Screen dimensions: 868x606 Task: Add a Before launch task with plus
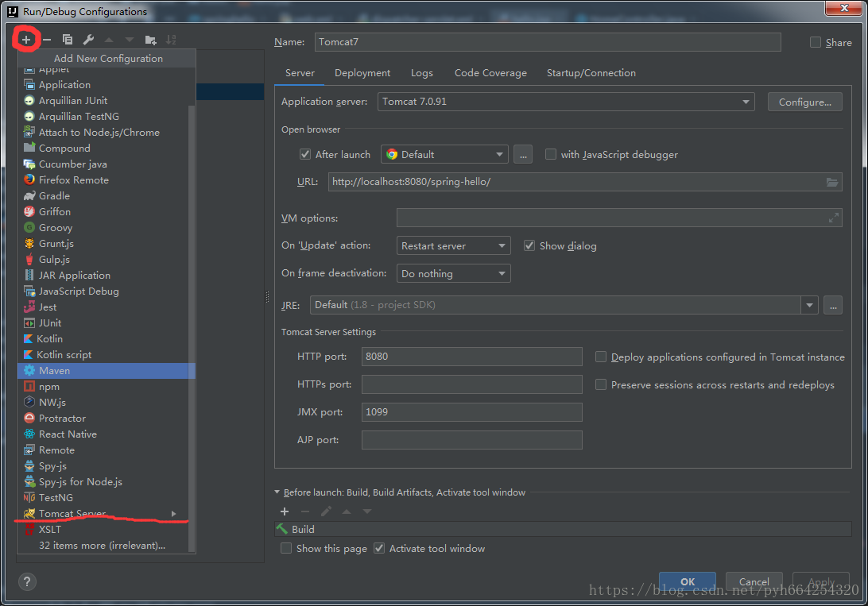285,511
